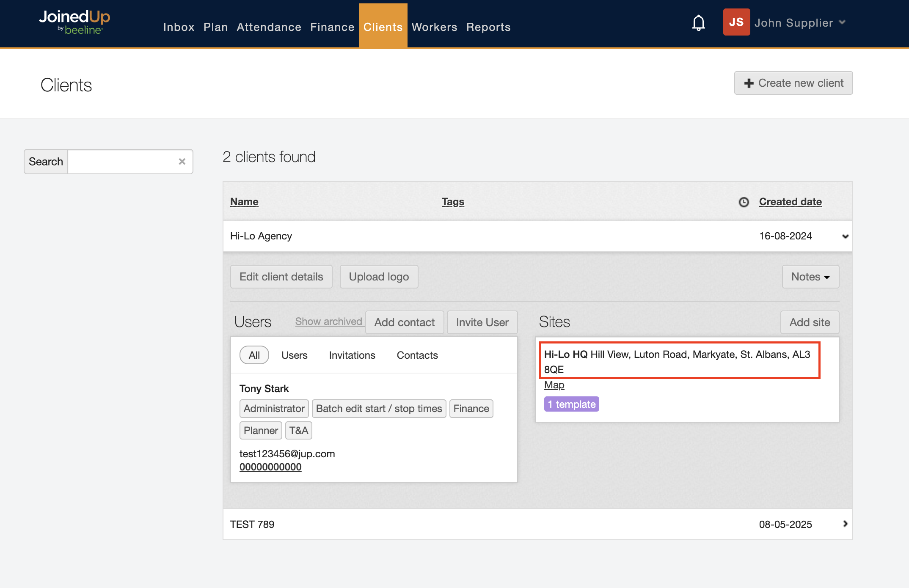Go to the Finance navigation tab
Image resolution: width=909 pixels, height=588 pixels.
[x=332, y=27]
